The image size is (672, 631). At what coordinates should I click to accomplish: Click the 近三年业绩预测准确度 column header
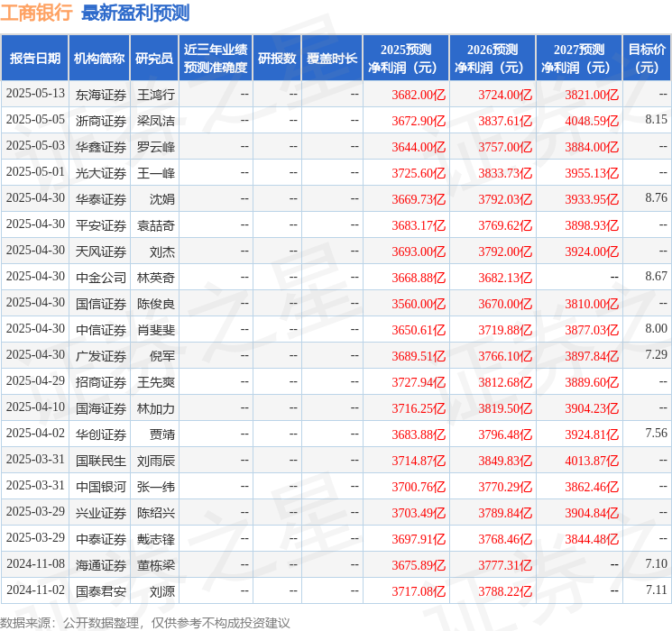click(216, 59)
